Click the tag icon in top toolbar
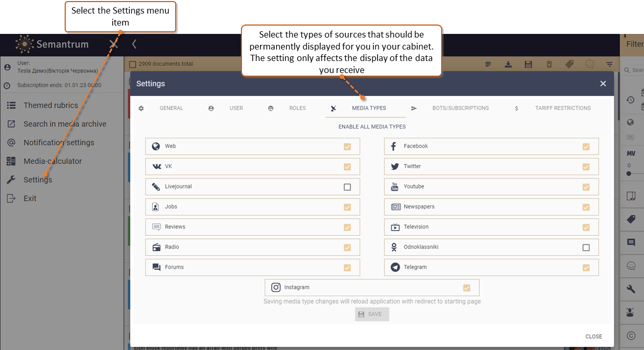Image resolution: width=644 pixels, height=350 pixels. pyautogui.click(x=569, y=64)
